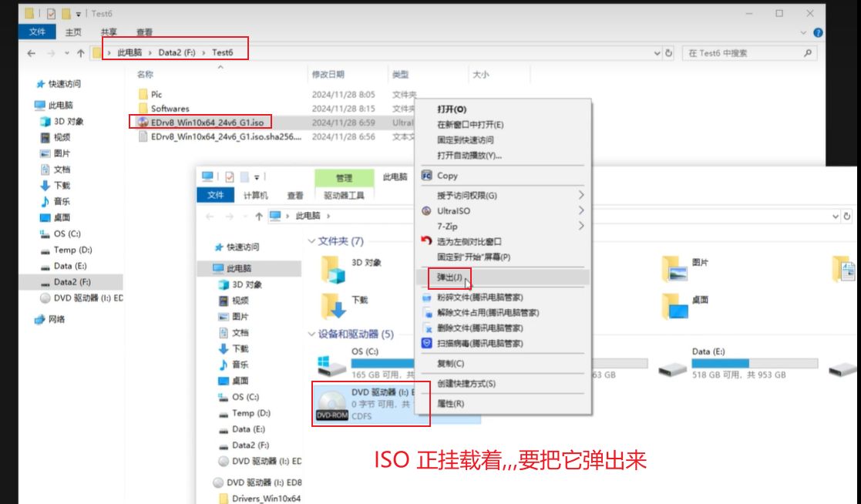This screenshot has width=861, height=504.
Task: Open the 驱动器工具 tab
Action: point(344,196)
